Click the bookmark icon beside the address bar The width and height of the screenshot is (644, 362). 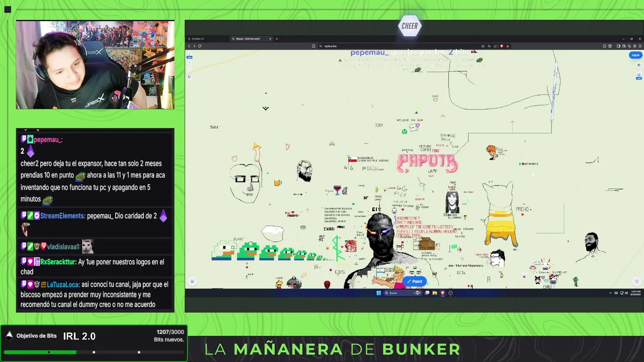313,46
